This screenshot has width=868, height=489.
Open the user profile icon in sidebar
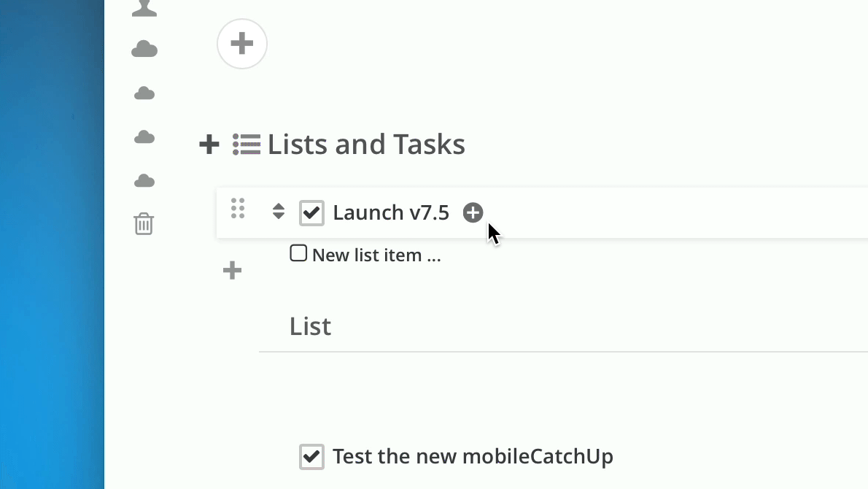pyautogui.click(x=144, y=8)
